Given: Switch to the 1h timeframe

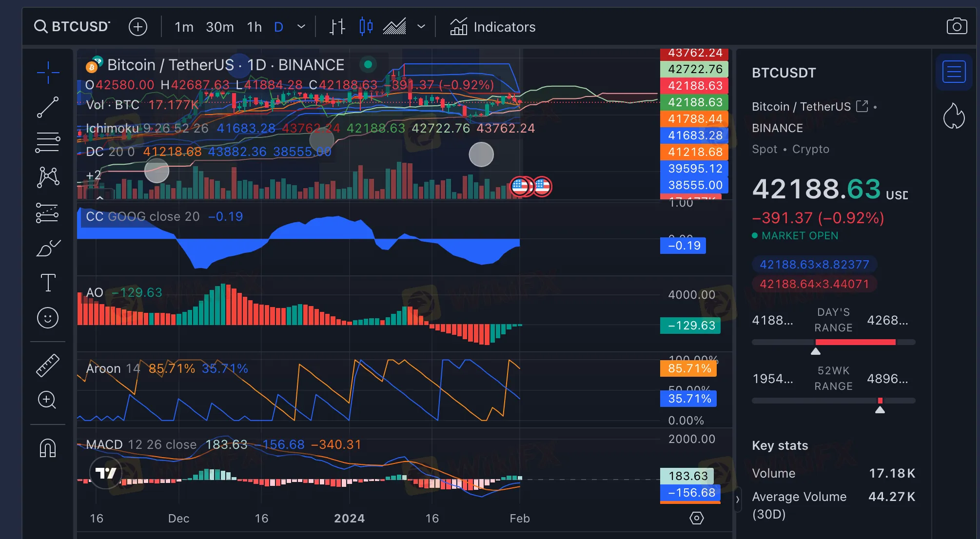Looking at the screenshot, I should pos(254,27).
